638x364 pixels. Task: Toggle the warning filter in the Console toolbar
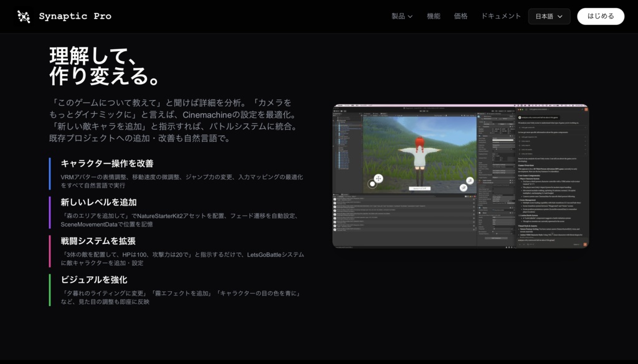470,196
